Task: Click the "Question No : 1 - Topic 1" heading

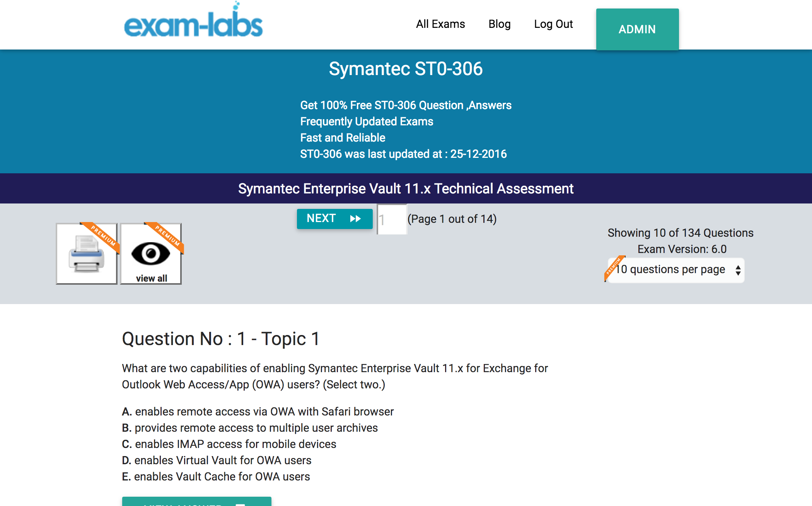Action: point(221,339)
